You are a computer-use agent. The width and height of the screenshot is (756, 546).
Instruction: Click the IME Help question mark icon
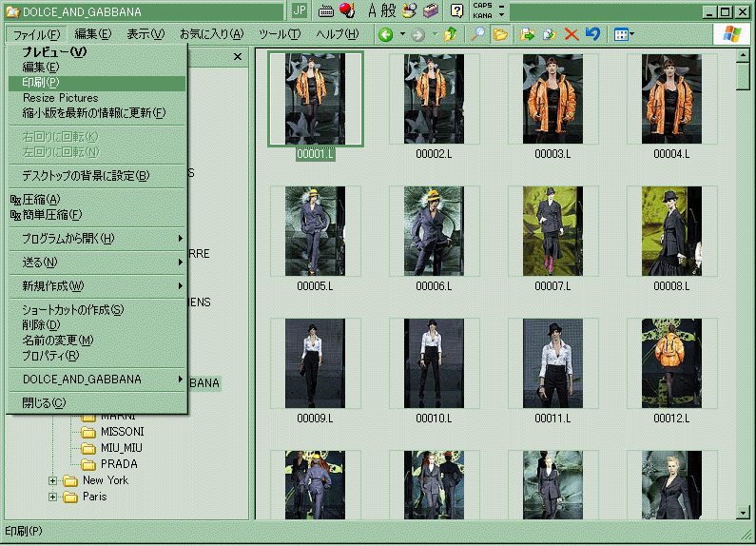457,10
